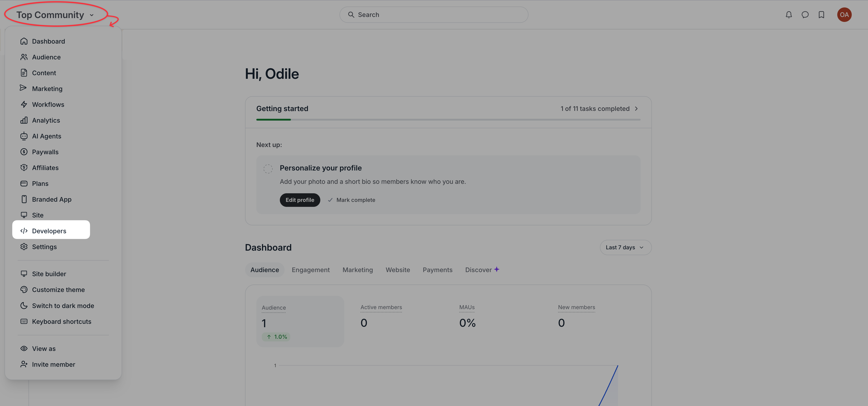Click the Workflows lightning icon
868x406 pixels.
[24, 104]
